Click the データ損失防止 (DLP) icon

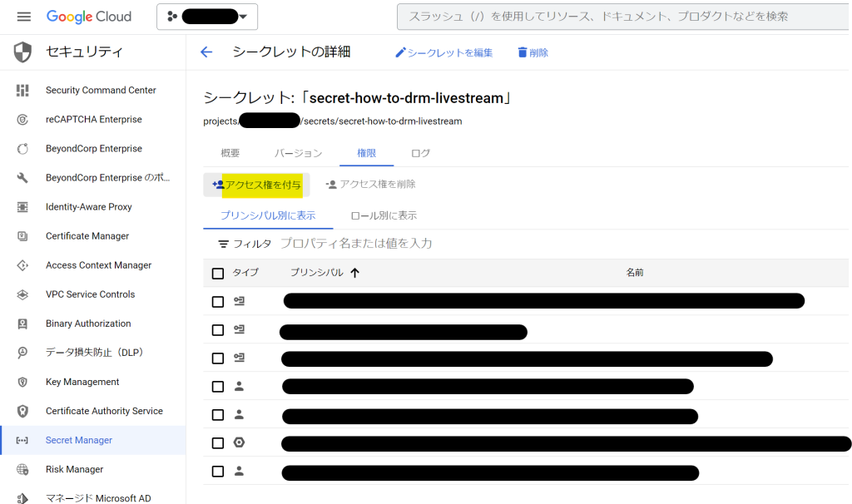(22, 353)
